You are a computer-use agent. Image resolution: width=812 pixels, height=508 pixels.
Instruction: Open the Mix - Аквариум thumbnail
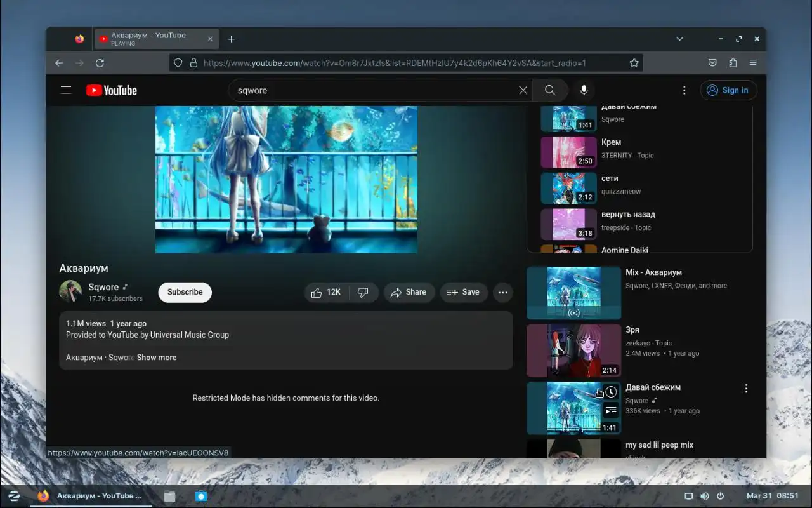(x=573, y=293)
